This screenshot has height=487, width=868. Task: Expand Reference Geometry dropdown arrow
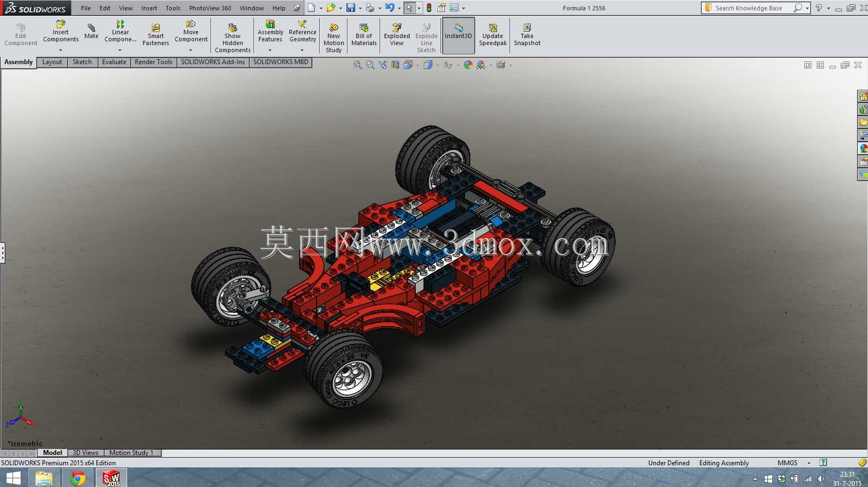[302, 50]
